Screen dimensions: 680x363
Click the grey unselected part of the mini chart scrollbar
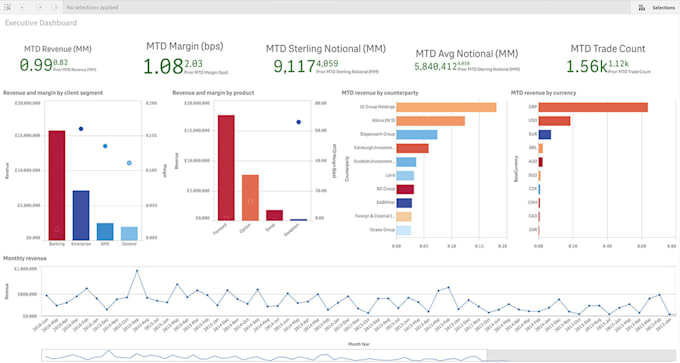[582, 355]
